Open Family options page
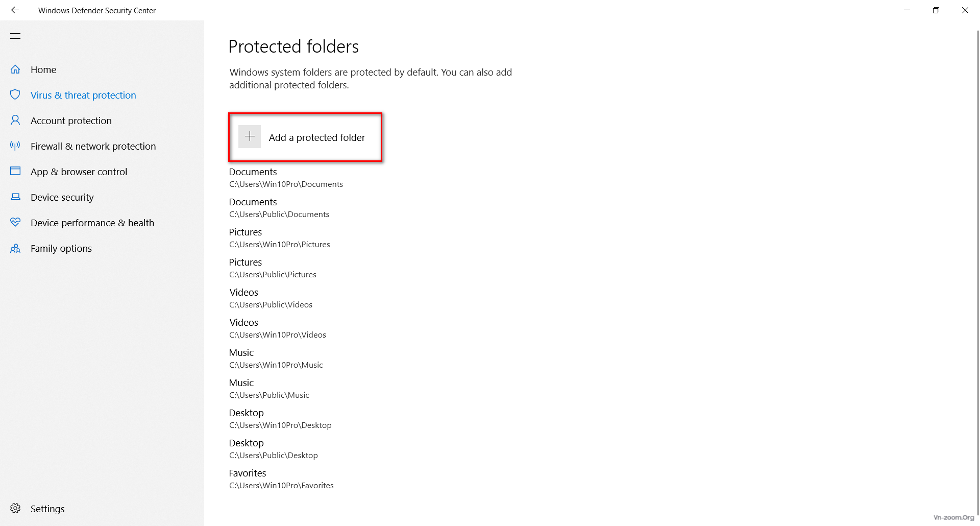Image resolution: width=980 pixels, height=526 pixels. click(x=61, y=248)
